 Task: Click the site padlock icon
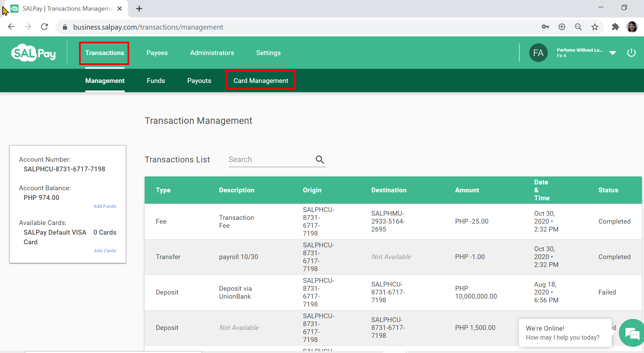(x=65, y=27)
